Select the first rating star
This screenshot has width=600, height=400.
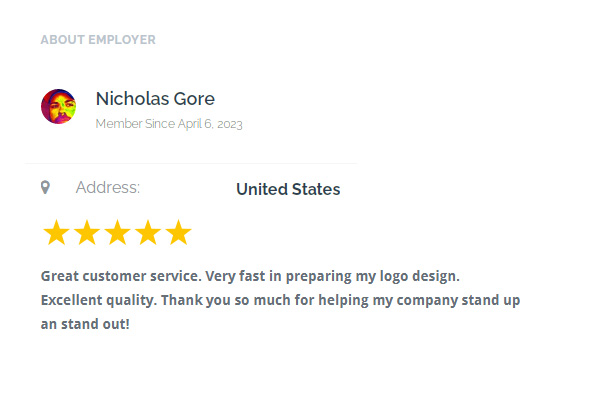tap(56, 232)
